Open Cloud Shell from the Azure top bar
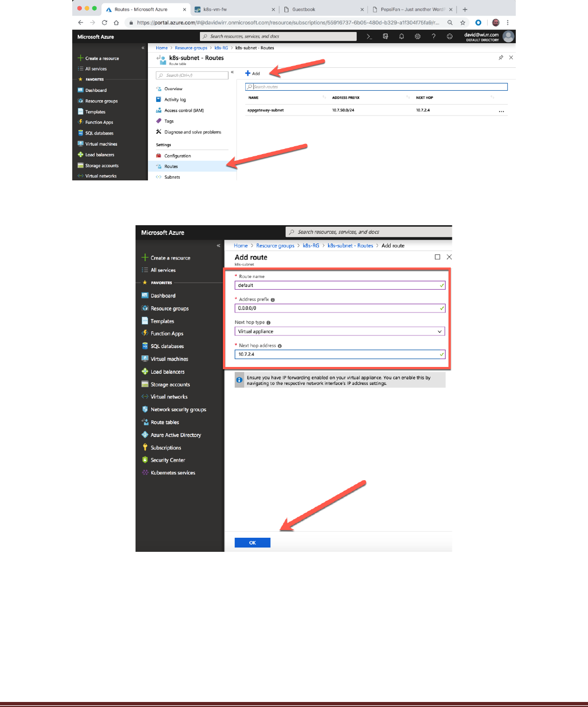This screenshot has height=707, width=588. [369, 36]
